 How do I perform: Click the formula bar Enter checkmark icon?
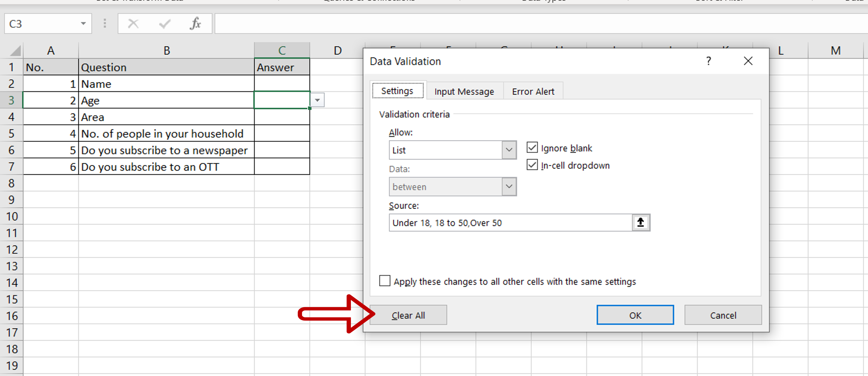point(165,24)
